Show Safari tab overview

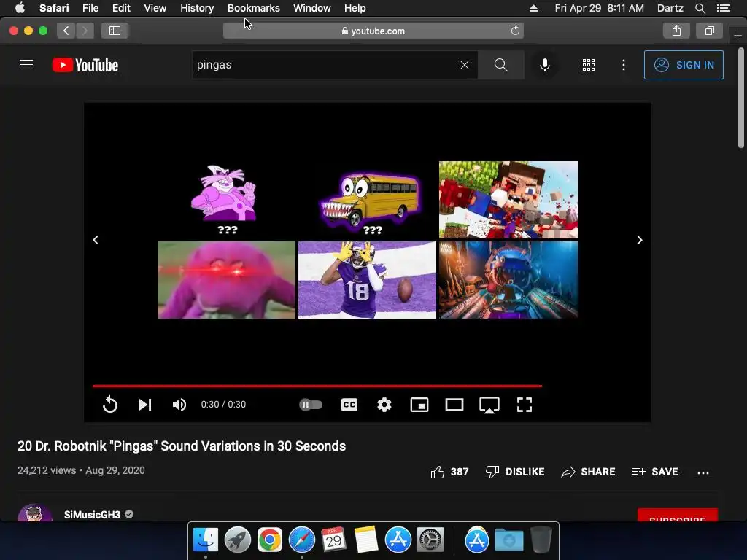pos(709,31)
